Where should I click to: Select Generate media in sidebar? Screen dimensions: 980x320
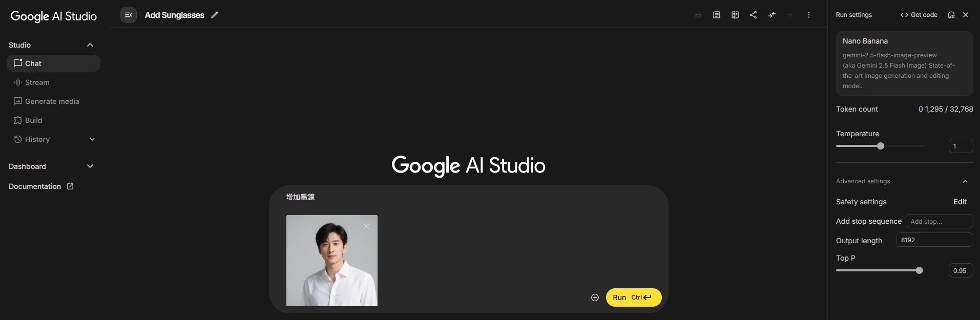52,101
